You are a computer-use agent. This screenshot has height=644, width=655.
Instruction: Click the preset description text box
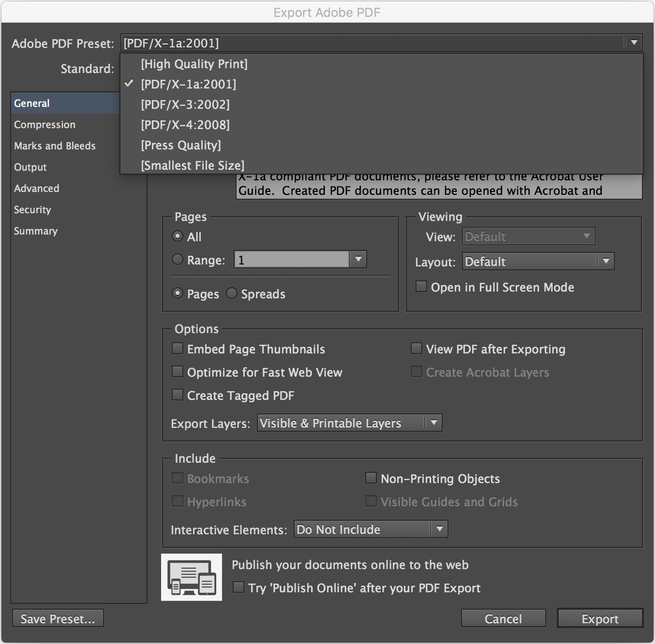(439, 187)
